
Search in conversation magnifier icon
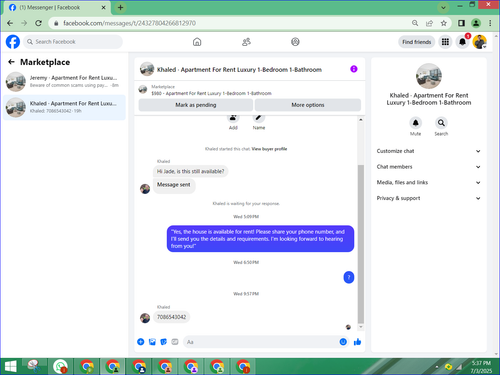click(x=441, y=123)
